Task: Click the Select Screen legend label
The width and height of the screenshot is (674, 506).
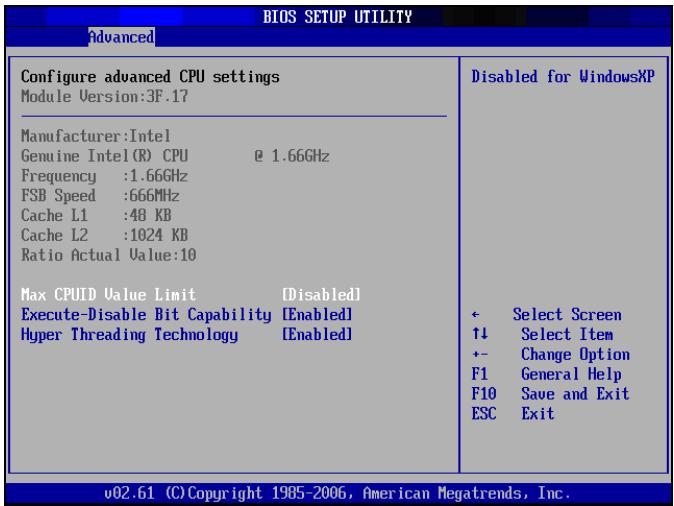Action: (x=567, y=315)
